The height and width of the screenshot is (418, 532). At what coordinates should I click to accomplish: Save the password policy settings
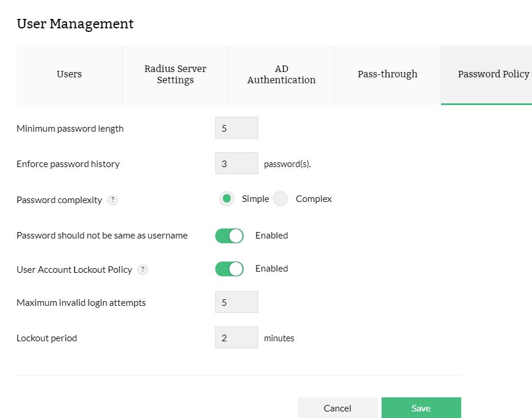(421, 408)
